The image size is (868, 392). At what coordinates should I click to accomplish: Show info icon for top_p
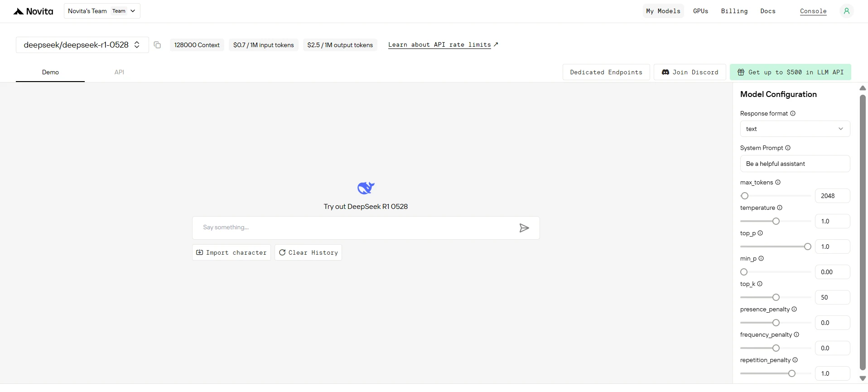[760, 233]
